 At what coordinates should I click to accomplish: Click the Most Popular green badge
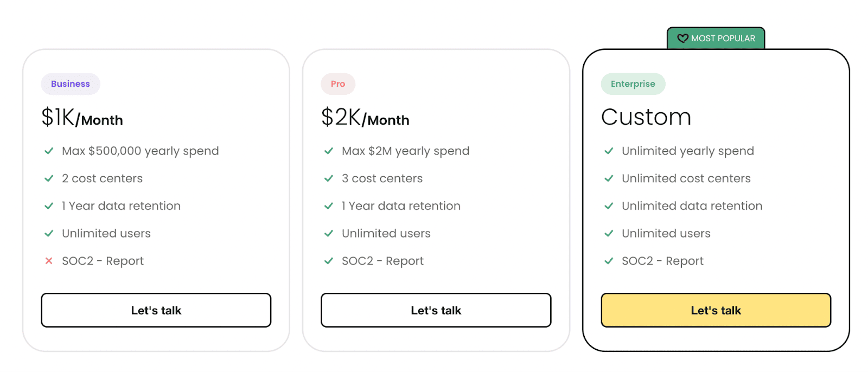coord(716,39)
